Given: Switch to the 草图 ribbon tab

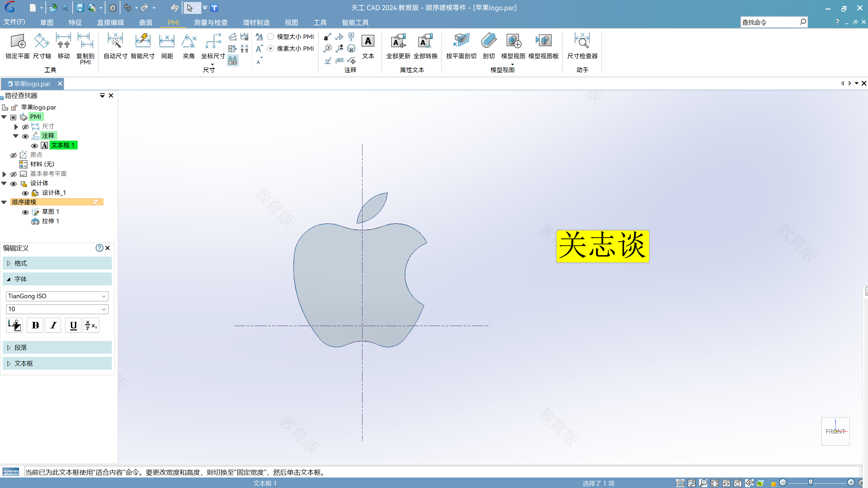Looking at the screenshot, I should click(47, 23).
